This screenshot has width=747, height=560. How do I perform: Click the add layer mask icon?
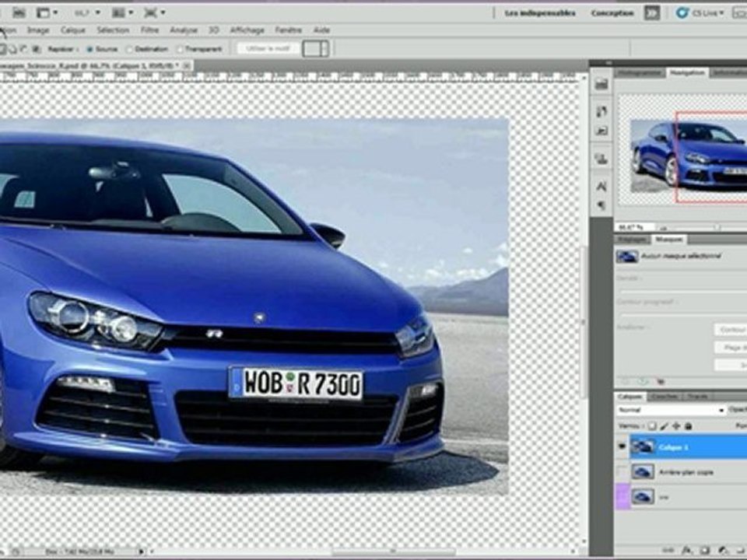pos(705,551)
